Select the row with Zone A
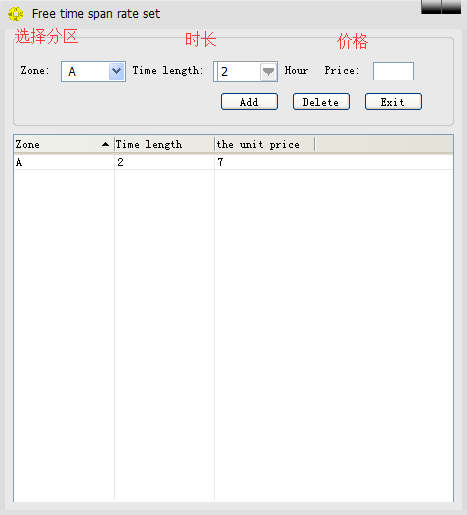Screen dimensions: 467x515 [233, 162]
